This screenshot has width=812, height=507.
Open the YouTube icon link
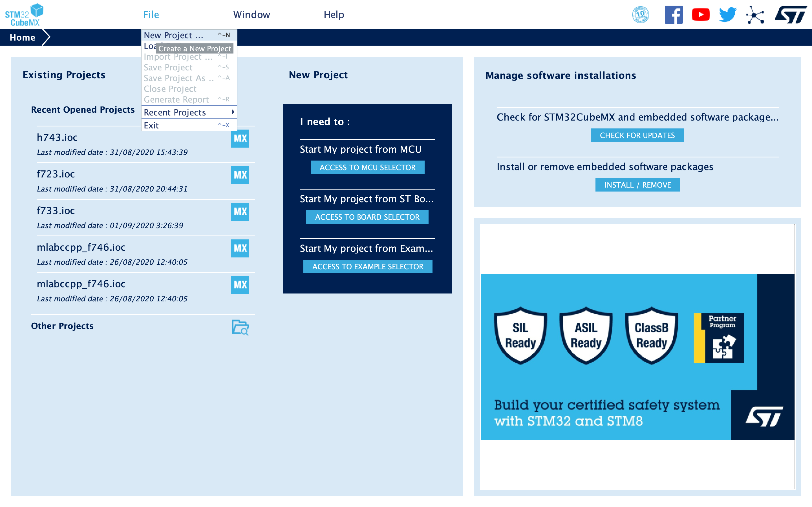(701, 15)
